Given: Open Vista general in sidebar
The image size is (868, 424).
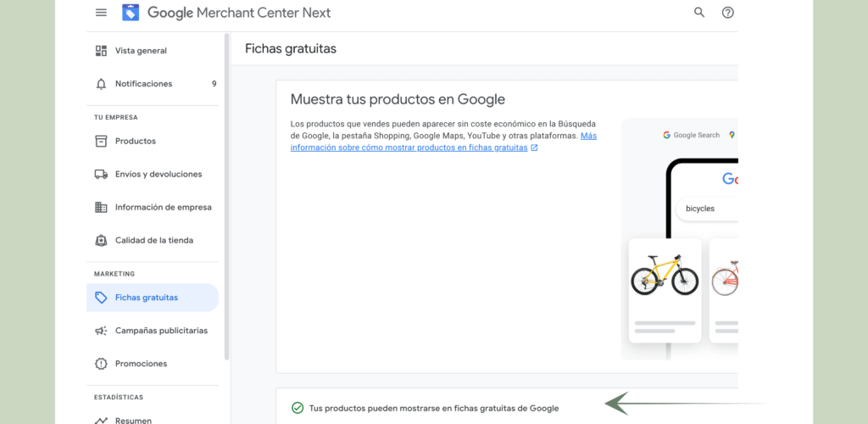Looking at the screenshot, I should (x=153, y=51).
